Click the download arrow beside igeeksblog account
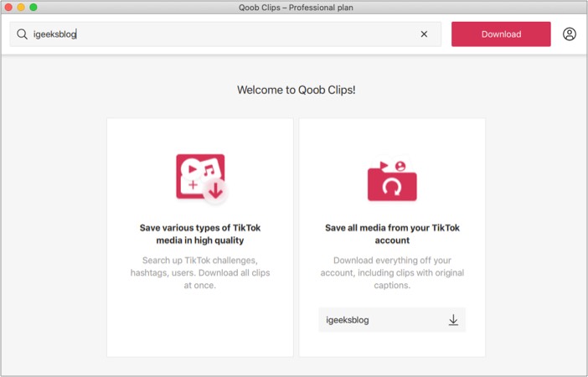588x377 pixels. click(453, 320)
